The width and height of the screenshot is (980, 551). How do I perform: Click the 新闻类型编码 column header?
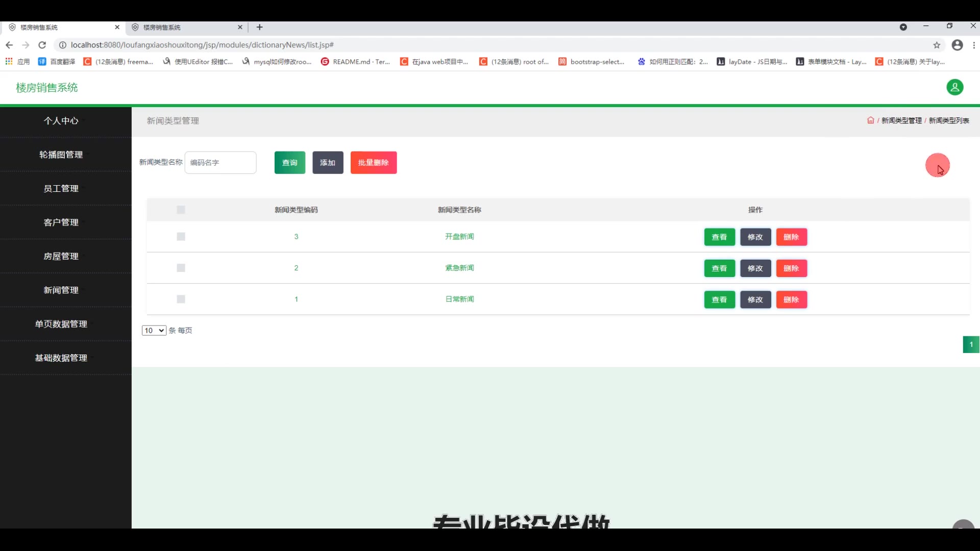pyautogui.click(x=296, y=210)
